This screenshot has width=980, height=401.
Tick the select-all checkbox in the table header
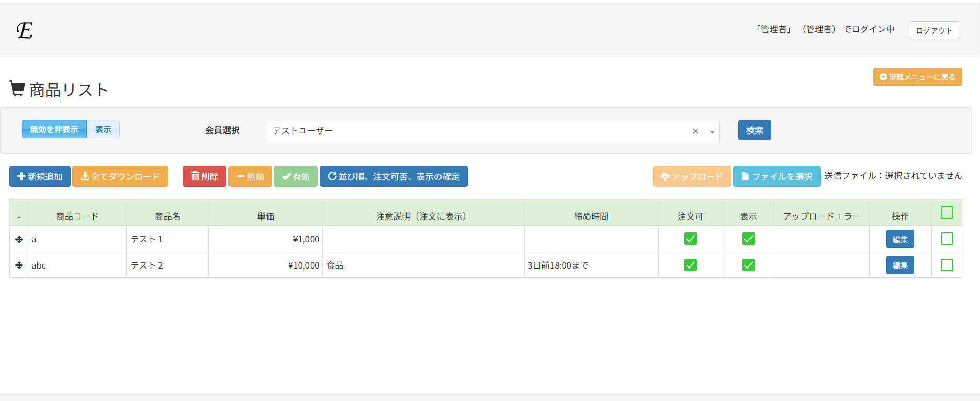point(947,212)
